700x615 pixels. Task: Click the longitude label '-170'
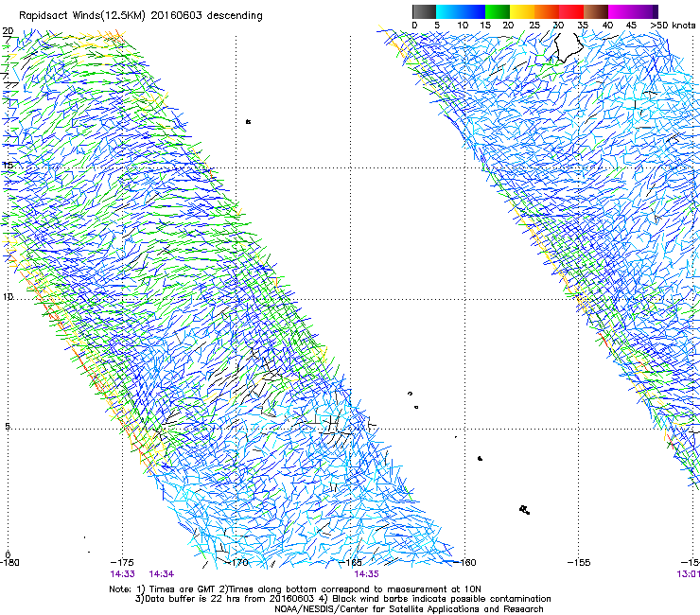click(x=237, y=562)
